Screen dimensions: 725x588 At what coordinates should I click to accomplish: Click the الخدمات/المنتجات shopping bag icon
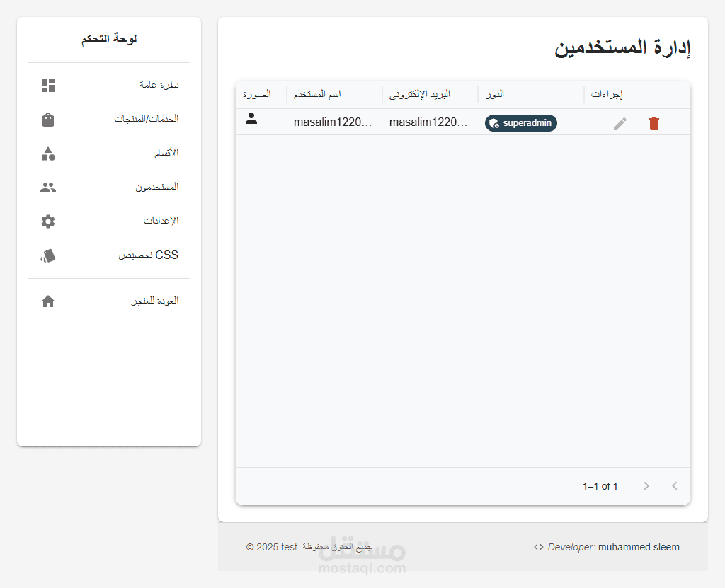47,119
